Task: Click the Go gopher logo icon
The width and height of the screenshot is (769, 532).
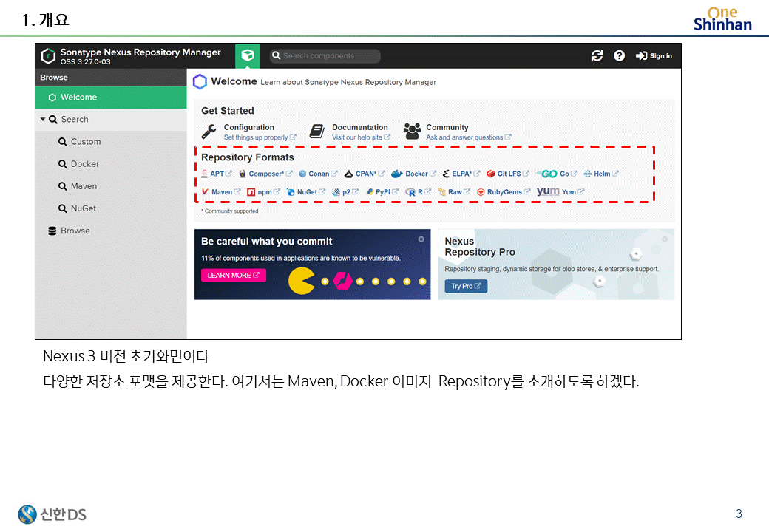Action: tap(546, 174)
